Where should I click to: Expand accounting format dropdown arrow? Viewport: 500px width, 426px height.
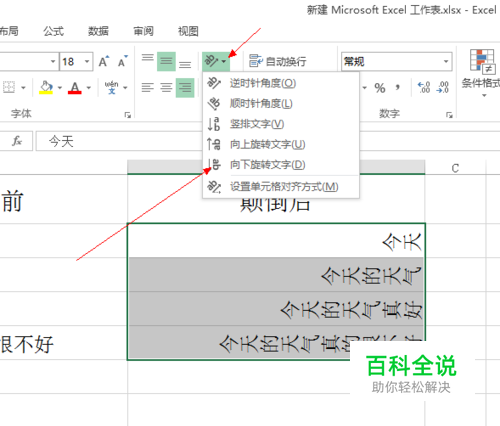tap(364, 88)
